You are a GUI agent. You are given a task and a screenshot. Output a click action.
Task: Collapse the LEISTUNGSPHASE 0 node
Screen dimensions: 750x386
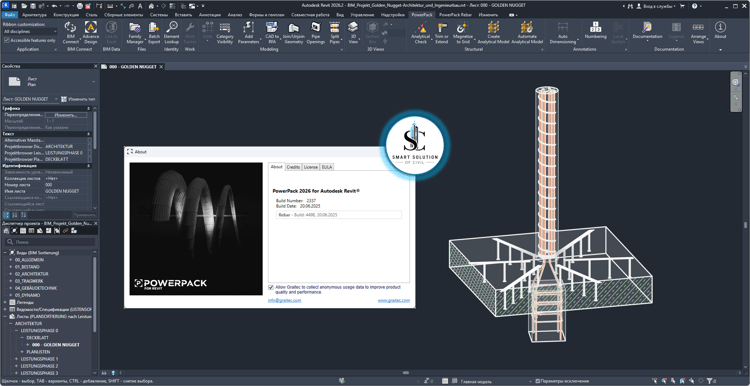(16, 331)
